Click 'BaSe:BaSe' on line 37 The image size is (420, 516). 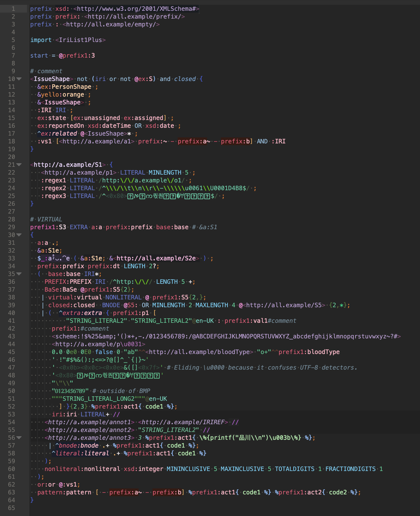coord(61,289)
